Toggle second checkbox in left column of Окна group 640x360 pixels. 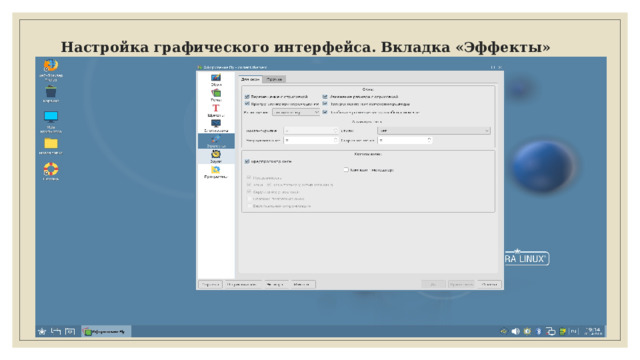tap(247, 104)
